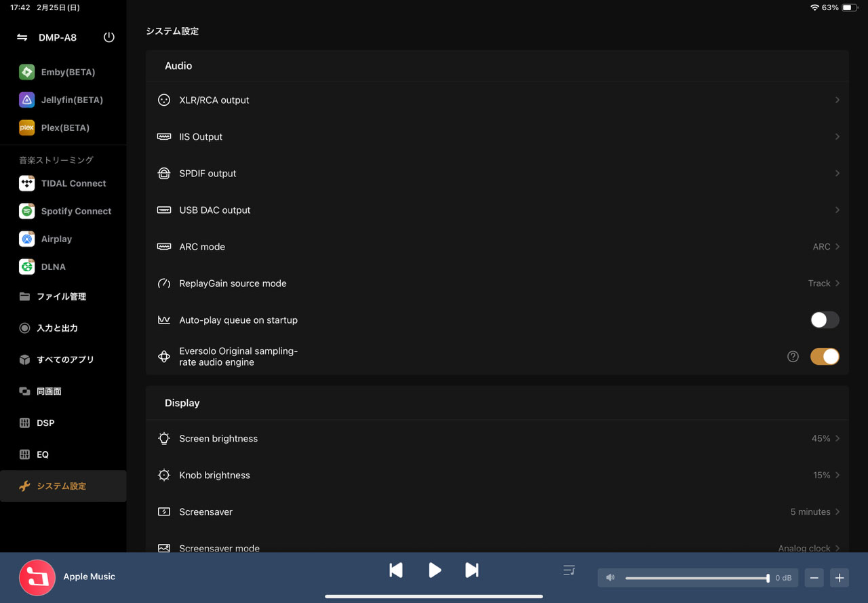Tap the power icon next to DMP-A8

click(x=108, y=37)
